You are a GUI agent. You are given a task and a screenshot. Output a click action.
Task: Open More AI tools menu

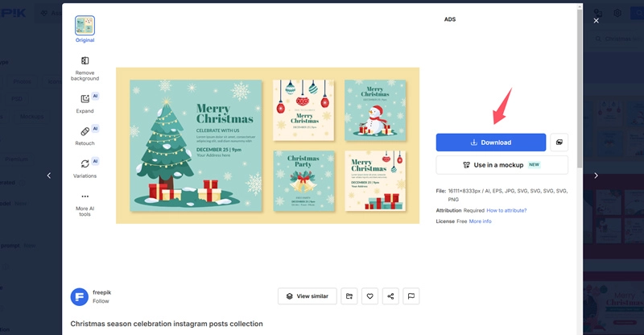85,204
